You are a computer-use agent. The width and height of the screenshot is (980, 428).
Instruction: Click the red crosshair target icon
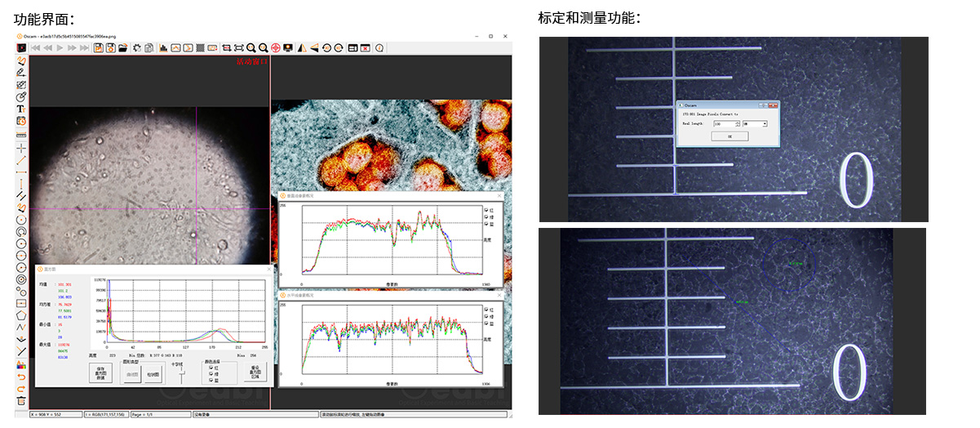276,48
